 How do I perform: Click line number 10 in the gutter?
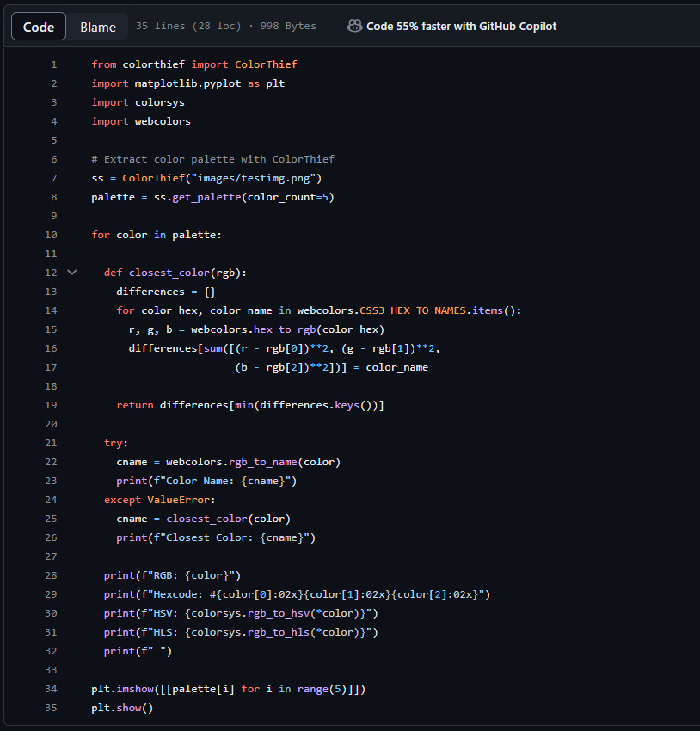coord(51,235)
